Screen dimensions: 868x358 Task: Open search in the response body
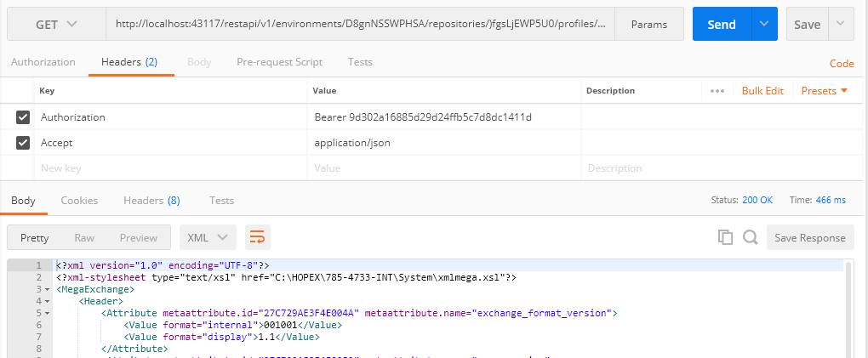[750, 238]
